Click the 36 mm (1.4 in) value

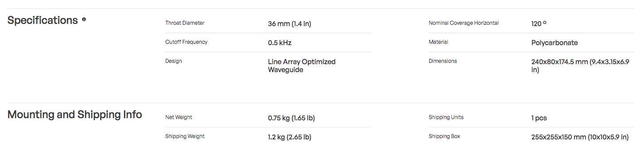(289, 24)
